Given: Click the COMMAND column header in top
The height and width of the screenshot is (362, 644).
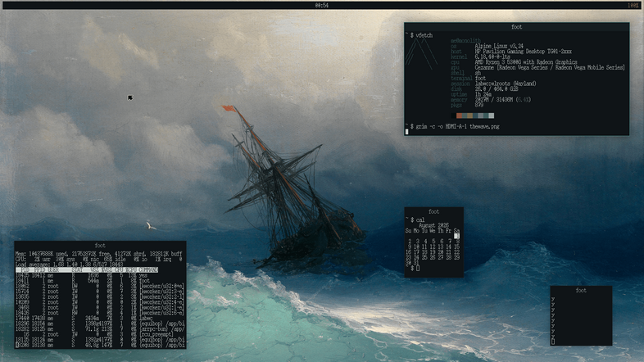Looking at the screenshot, I should (x=148, y=270).
